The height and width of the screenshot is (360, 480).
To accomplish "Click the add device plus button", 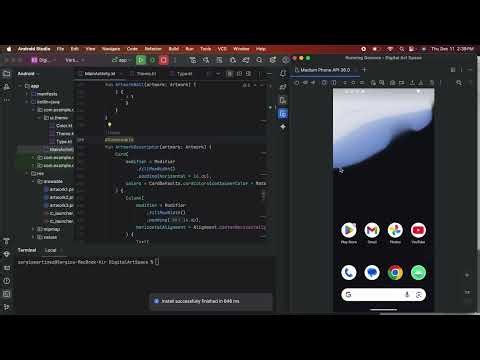I will pyautogui.click(x=364, y=70).
